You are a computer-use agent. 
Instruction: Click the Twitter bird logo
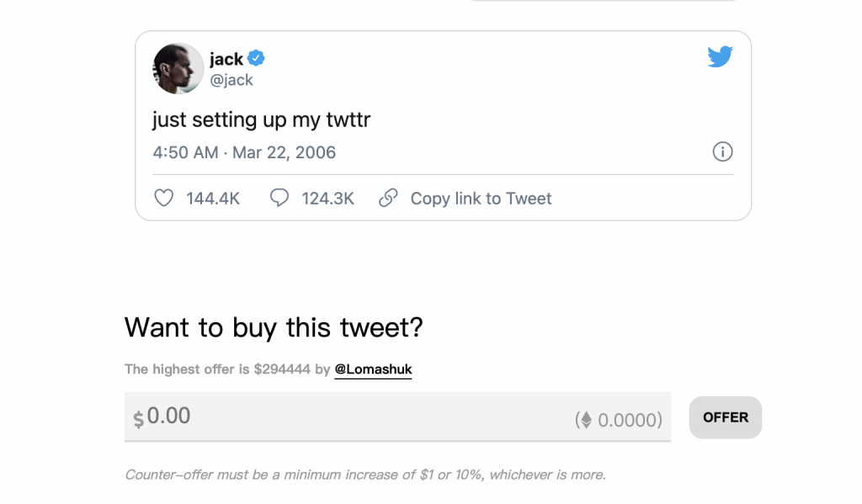pyautogui.click(x=721, y=56)
